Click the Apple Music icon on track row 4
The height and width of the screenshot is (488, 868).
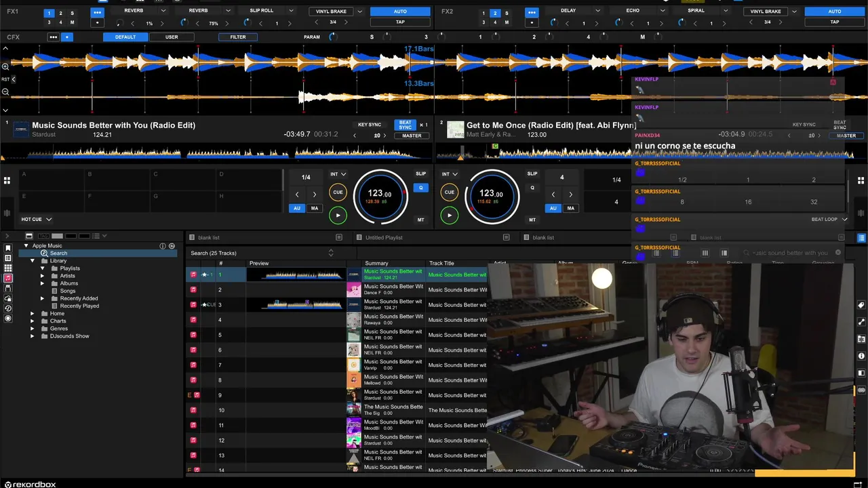coord(193,319)
